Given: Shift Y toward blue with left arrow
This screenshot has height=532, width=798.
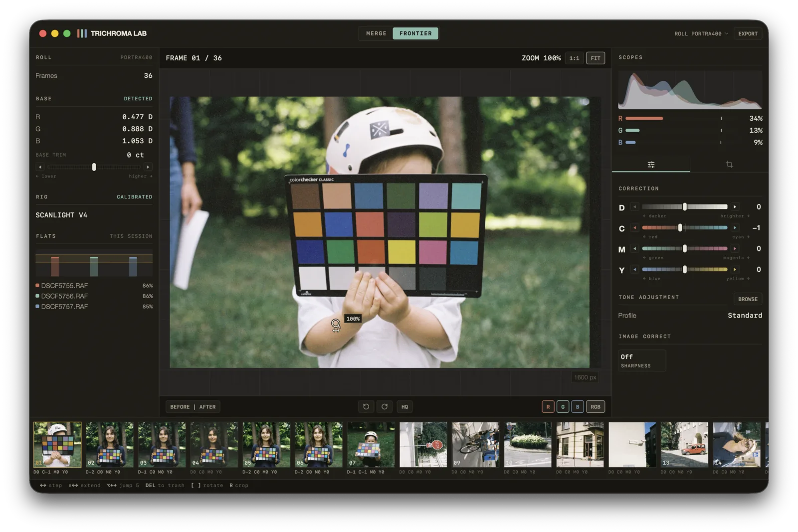Looking at the screenshot, I should 635,270.
